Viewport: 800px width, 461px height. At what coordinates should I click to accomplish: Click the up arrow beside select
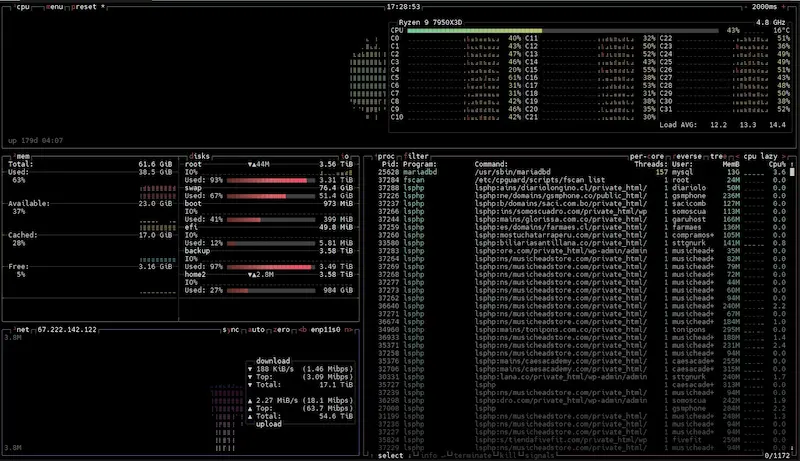[372, 455]
